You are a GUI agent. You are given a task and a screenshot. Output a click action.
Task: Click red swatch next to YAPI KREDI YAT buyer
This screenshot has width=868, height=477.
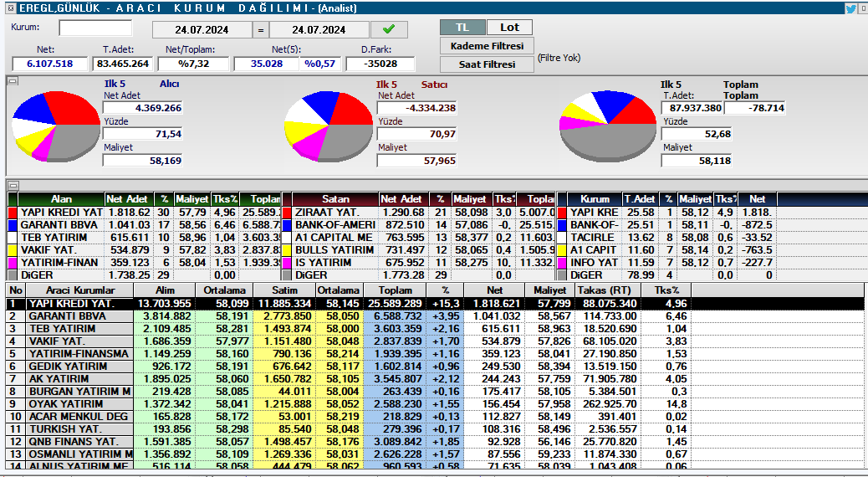13,213
